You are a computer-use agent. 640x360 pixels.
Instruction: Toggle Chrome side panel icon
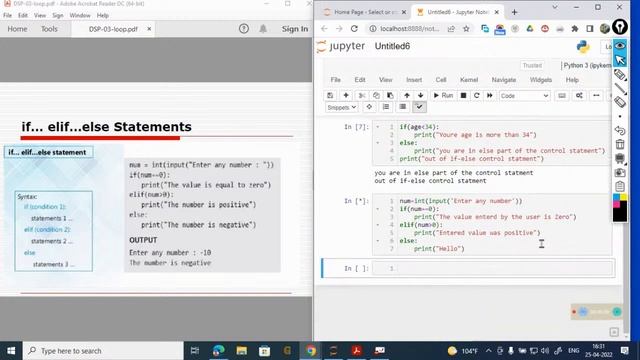pyautogui.click(x=590, y=29)
